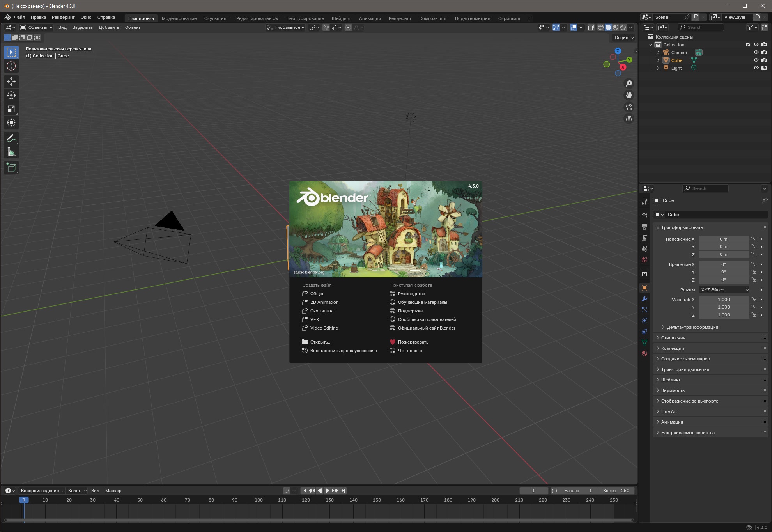Expand the Дельта-трансформация panel

coord(692,327)
